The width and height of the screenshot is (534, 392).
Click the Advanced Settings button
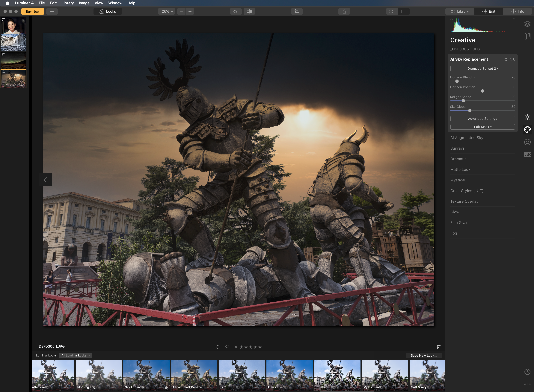click(482, 119)
